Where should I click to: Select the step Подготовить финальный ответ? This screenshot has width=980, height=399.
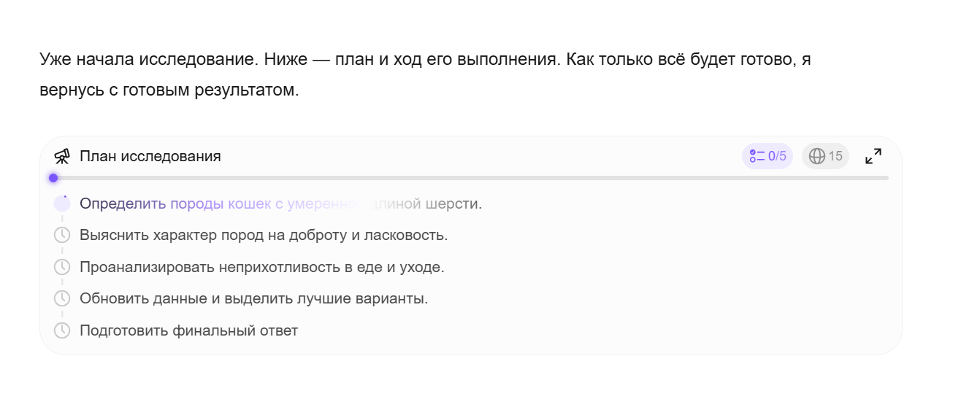click(188, 330)
